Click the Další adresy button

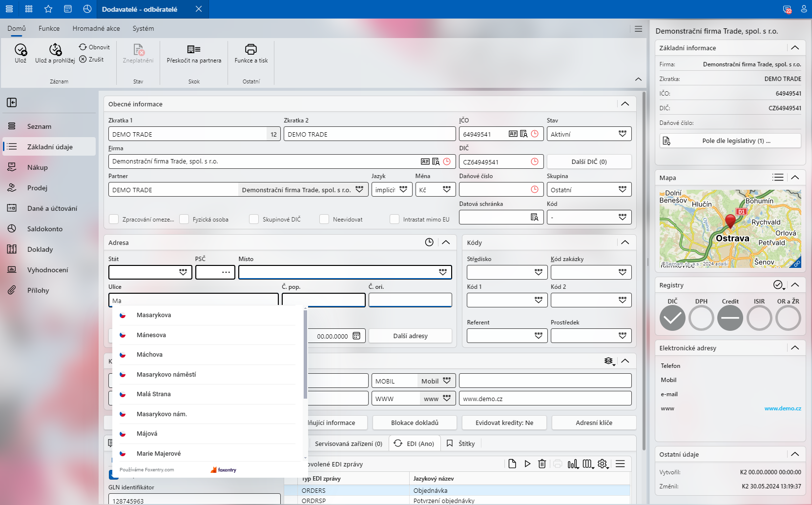tap(410, 336)
